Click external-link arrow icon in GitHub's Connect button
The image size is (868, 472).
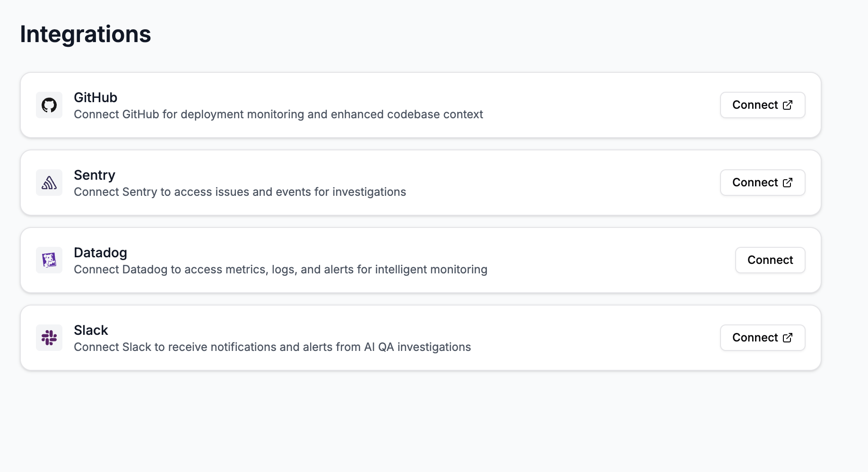(x=788, y=105)
